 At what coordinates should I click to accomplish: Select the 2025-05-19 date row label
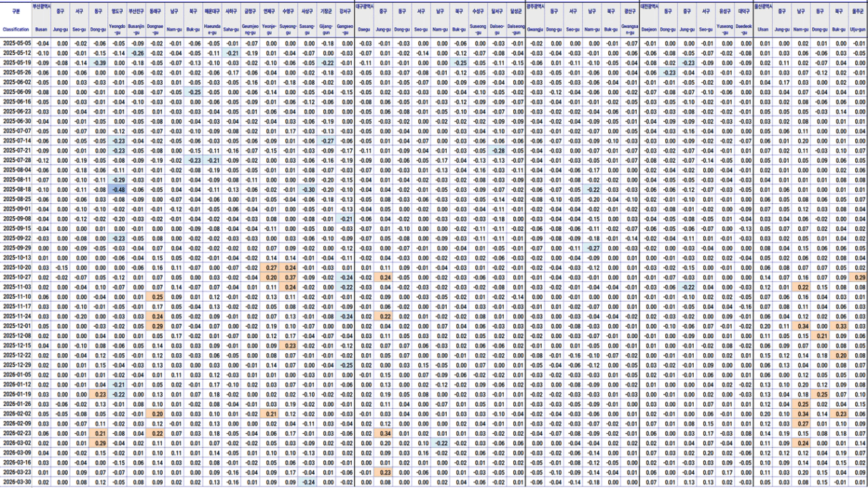(16, 63)
